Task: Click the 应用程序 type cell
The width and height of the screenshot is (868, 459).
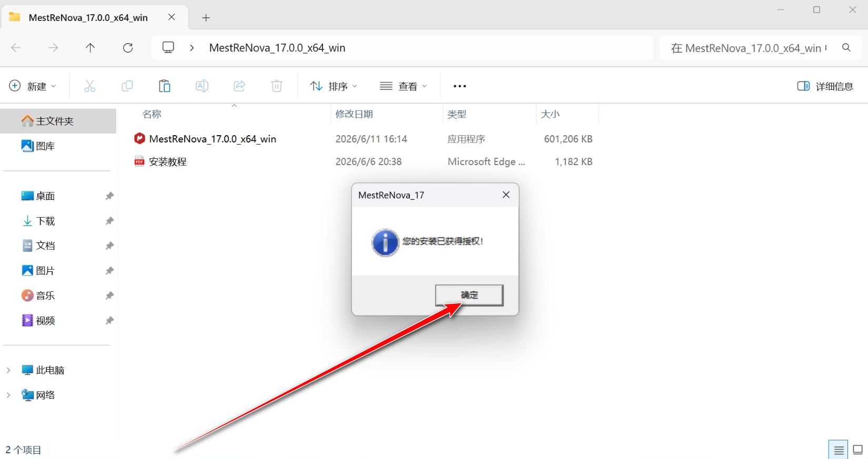Action: [466, 139]
